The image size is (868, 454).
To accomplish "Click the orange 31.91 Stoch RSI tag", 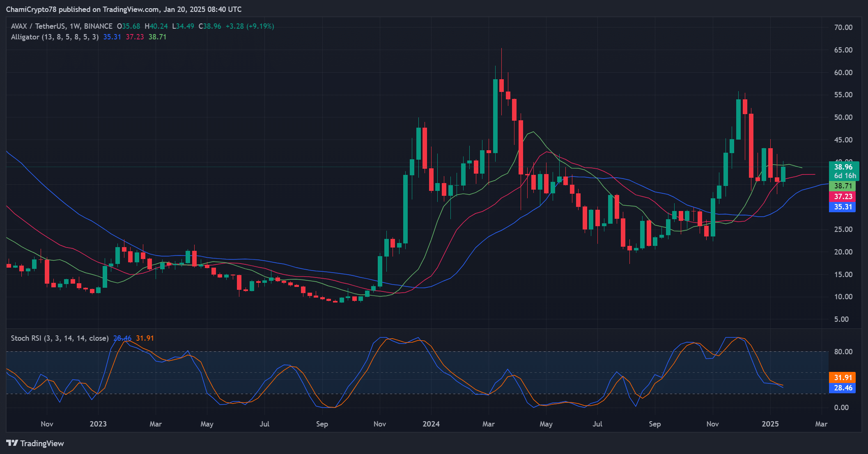I will coord(843,378).
